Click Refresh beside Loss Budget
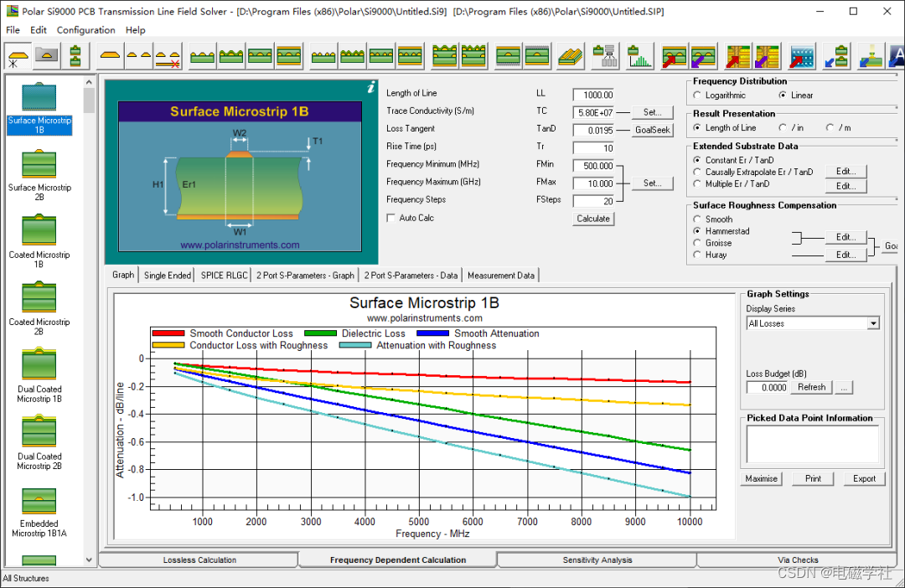This screenshot has width=905, height=588. click(811, 387)
